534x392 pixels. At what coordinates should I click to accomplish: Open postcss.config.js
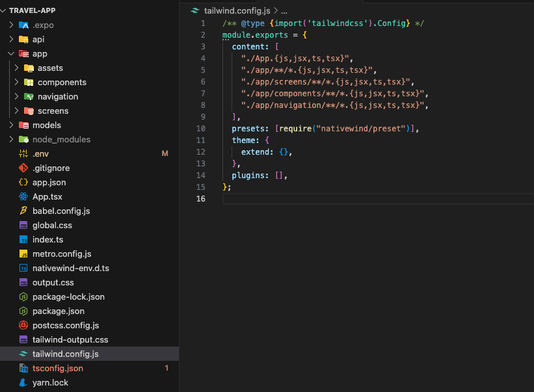pyautogui.click(x=90, y=325)
